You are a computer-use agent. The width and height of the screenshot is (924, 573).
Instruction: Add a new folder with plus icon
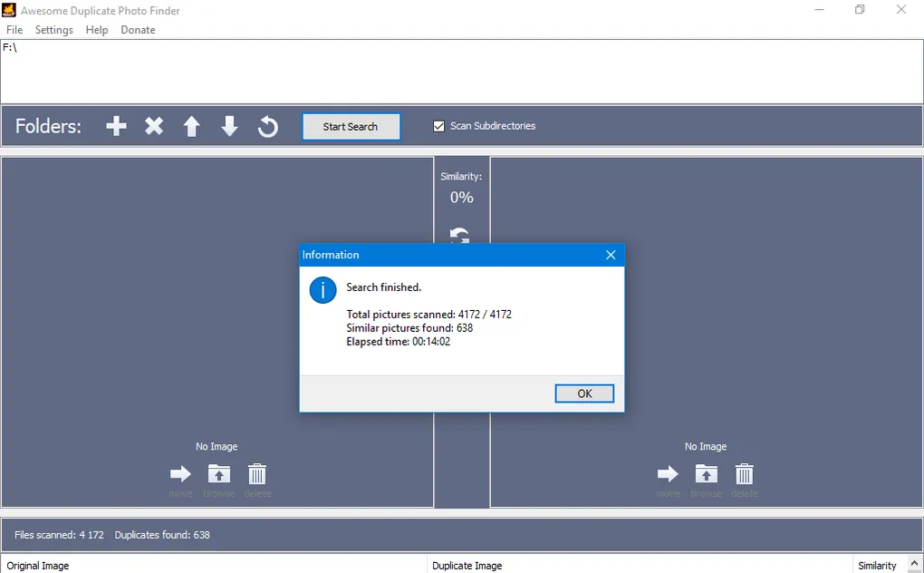coord(116,127)
